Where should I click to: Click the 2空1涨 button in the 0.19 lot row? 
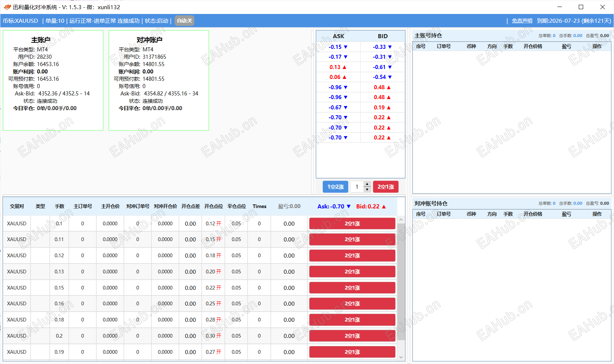352,352
